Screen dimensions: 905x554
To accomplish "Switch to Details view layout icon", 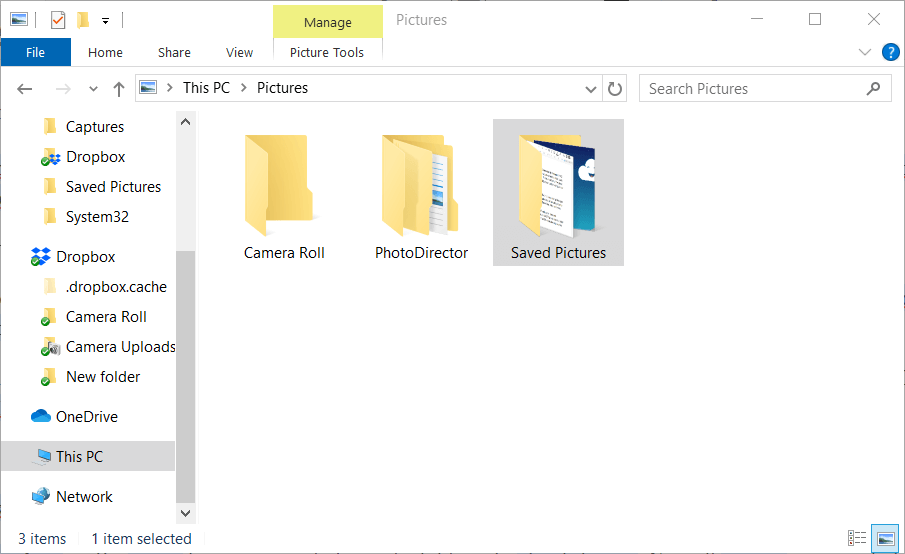I will point(857,539).
